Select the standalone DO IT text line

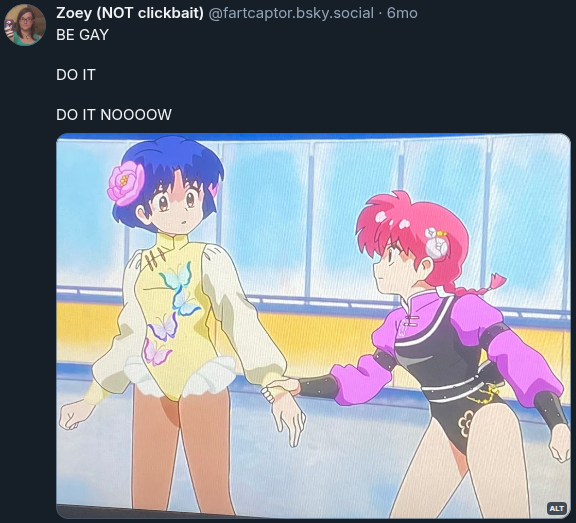[x=76, y=75]
